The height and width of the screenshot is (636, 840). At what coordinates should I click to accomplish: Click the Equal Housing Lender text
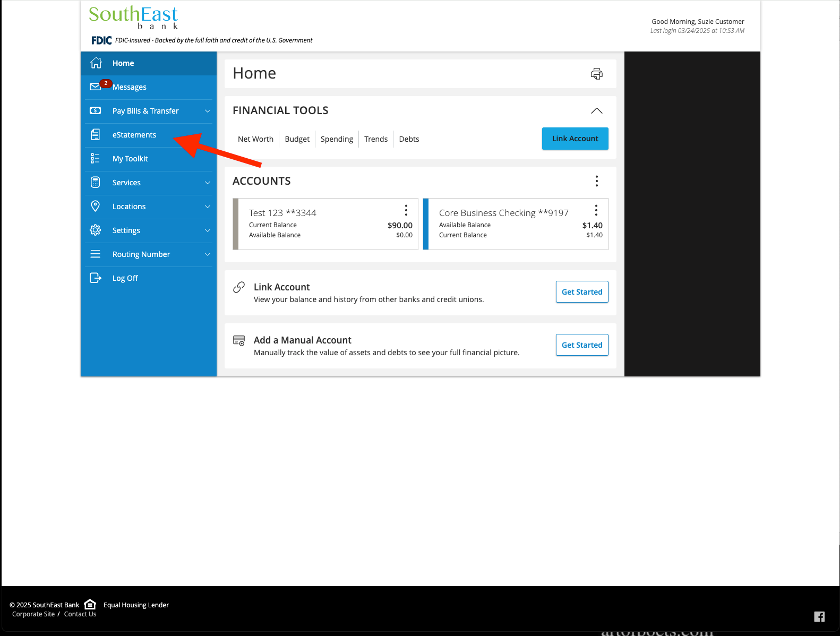pos(136,605)
